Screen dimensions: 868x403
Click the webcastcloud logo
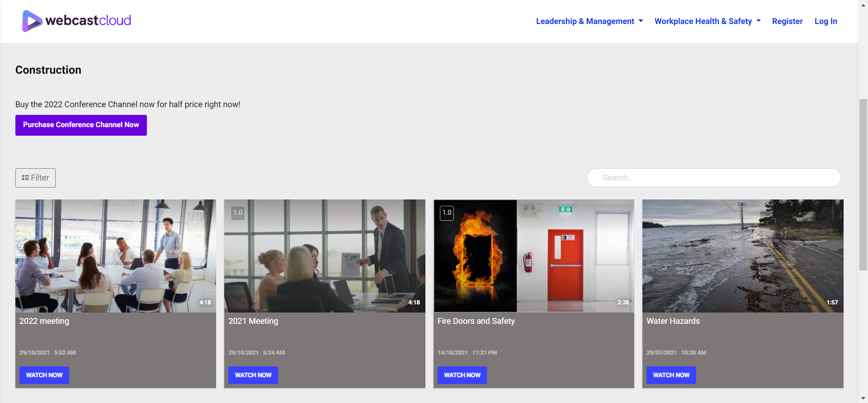(76, 21)
